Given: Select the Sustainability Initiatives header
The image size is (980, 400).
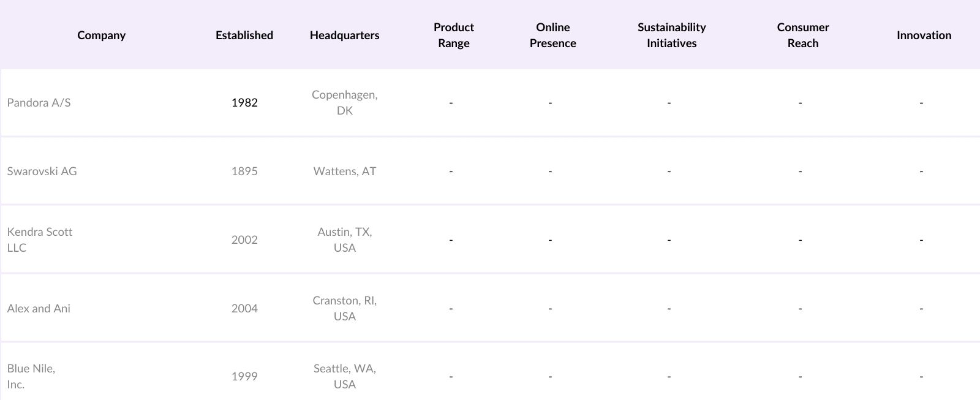Looking at the screenshot, I should click(x=671, y=36).
